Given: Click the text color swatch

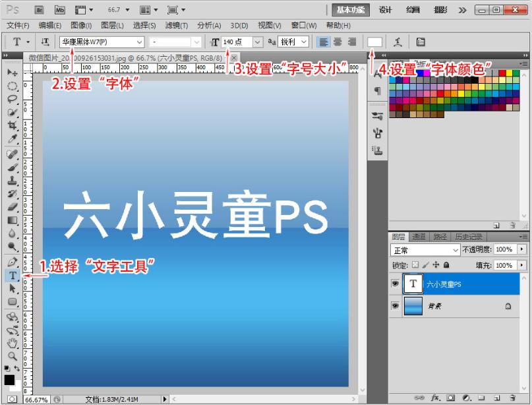Looking at the screenshot, I should tap(373, 42).
